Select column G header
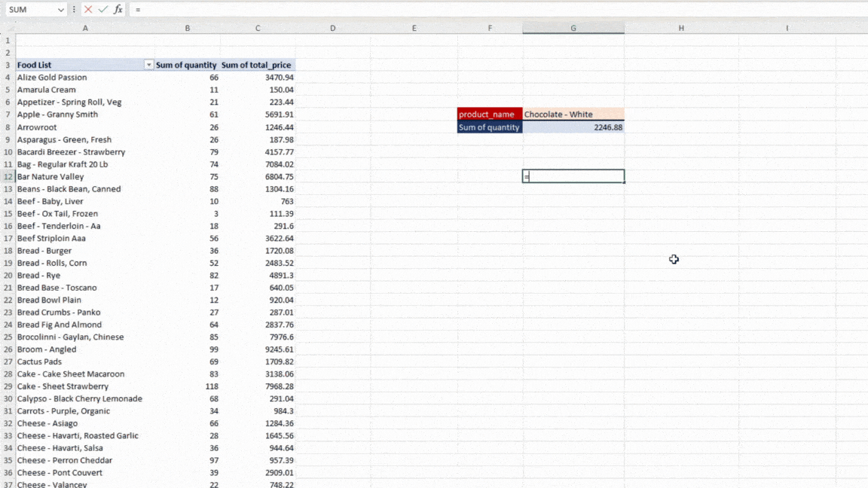The height and width of the screenshot is (488, 868). coord(573,28)
